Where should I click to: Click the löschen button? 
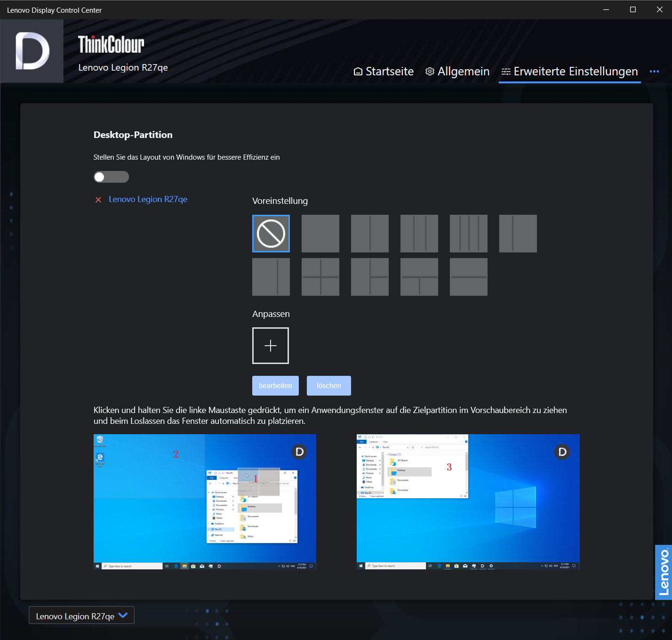pos(329,386)
